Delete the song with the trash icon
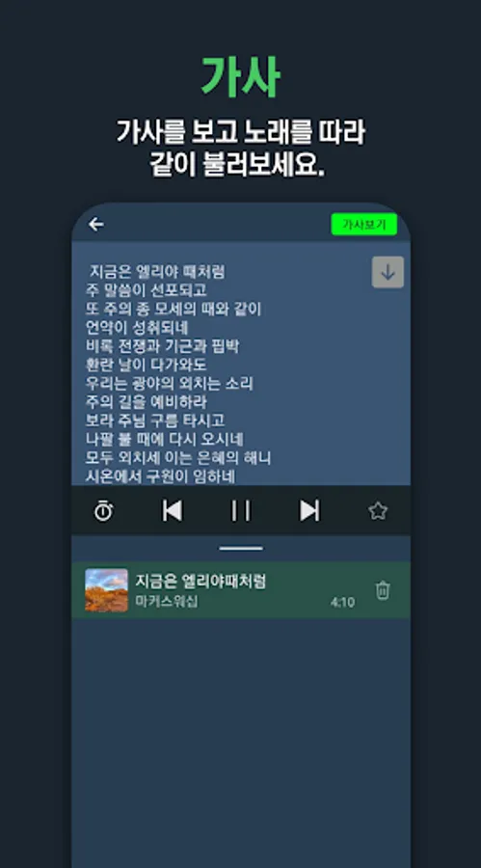Viewport: 481px width, 868px height. coord(383,590)
